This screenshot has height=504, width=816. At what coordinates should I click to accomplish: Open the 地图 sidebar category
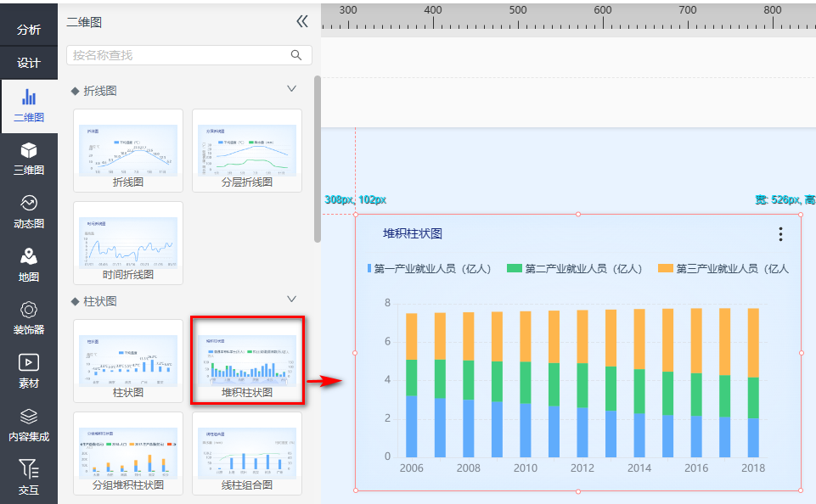click(x=29, y=265)
